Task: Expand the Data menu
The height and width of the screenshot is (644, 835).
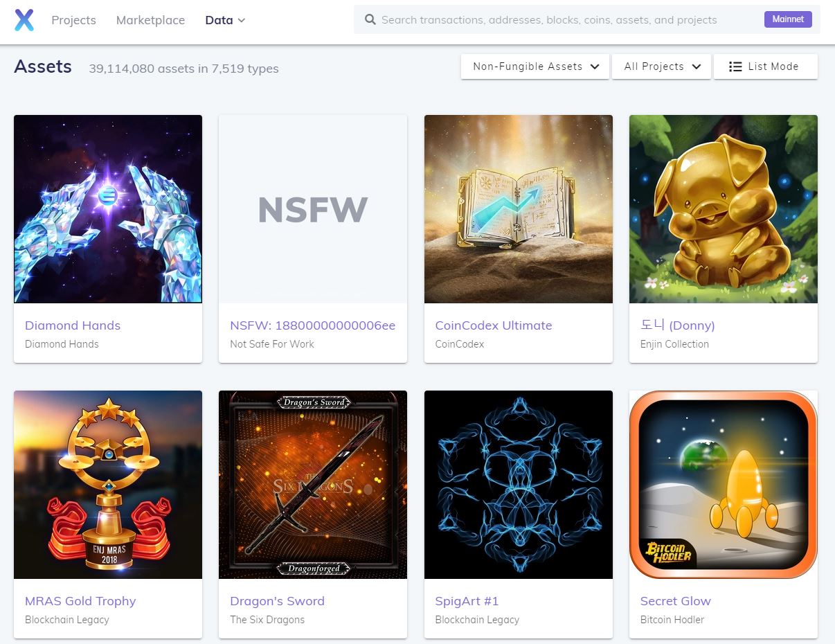Action: pyautogui.click(x=225, y=20)
